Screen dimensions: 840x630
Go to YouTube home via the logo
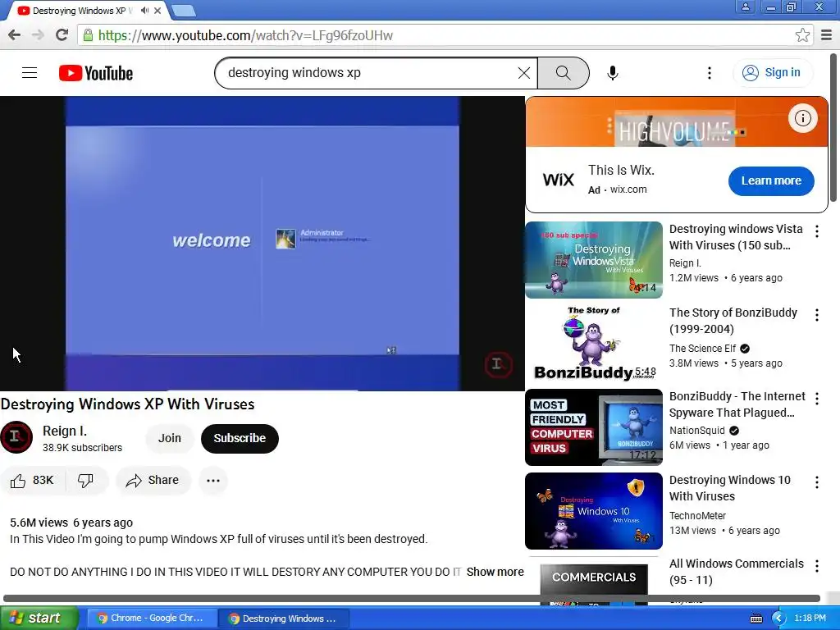pyautogui.click(x=96, y=73)
